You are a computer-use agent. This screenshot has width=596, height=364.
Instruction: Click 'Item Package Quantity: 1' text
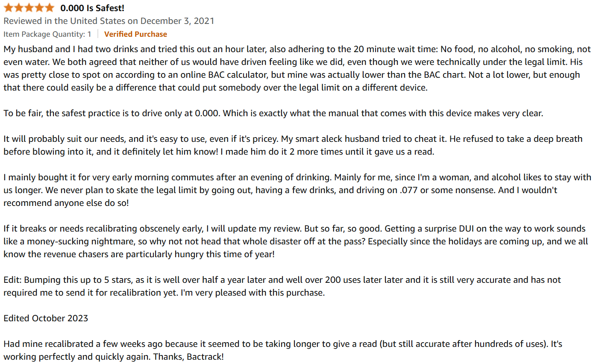pyautogui.click(x=47, y=34)
